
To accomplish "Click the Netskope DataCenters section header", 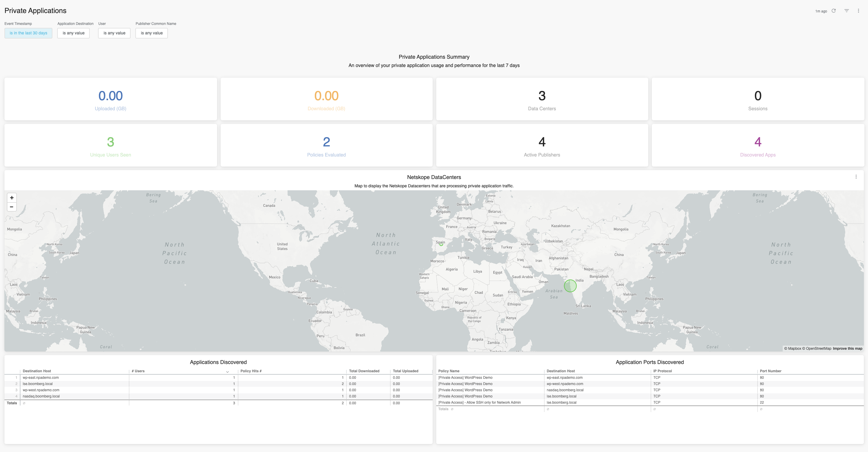I will pos(434,177).
